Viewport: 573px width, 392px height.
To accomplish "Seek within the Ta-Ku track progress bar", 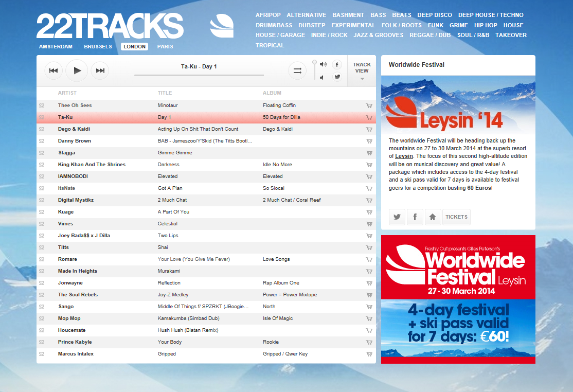I will (199, 75).
